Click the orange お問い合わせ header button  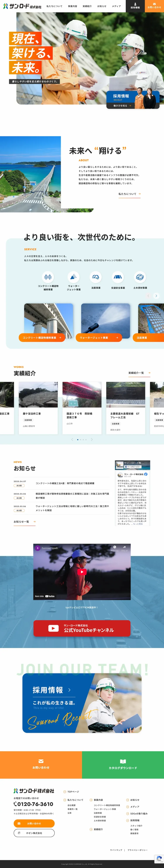coord(154,6)
